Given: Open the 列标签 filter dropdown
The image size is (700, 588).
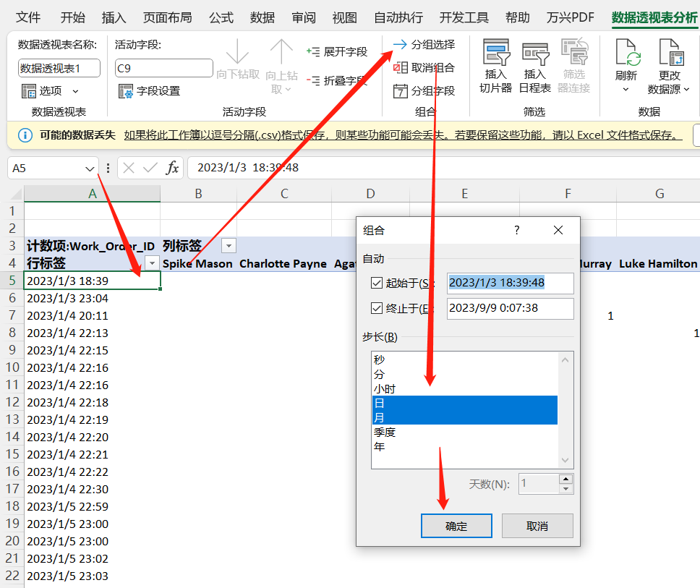Looking at the screenshot, I should point(229,246).
